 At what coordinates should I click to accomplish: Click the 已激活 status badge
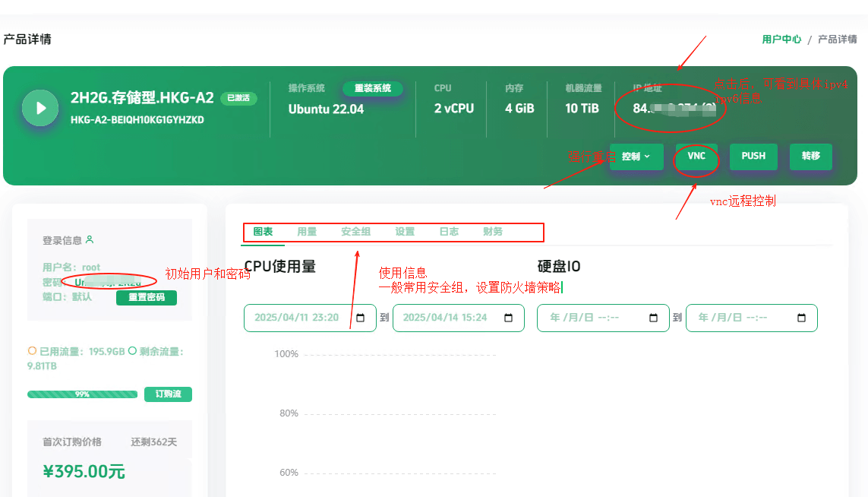pyautogui.click(x=238, y=98)
